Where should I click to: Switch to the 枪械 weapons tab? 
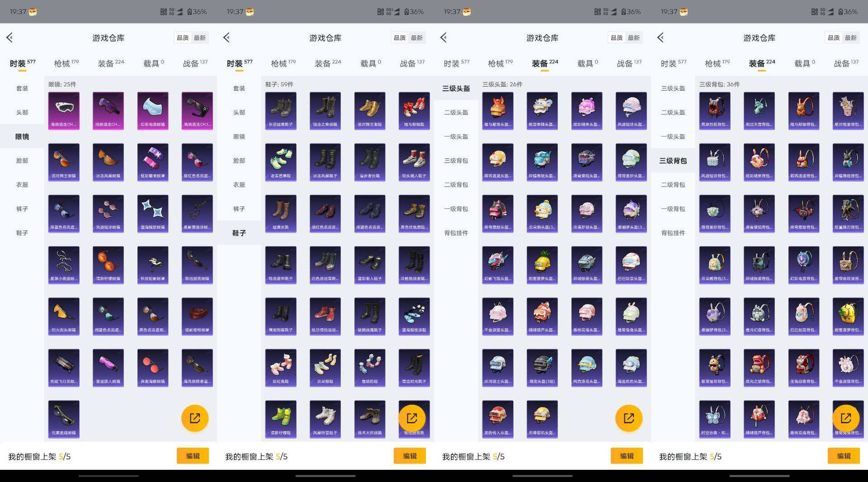point(63,63)
